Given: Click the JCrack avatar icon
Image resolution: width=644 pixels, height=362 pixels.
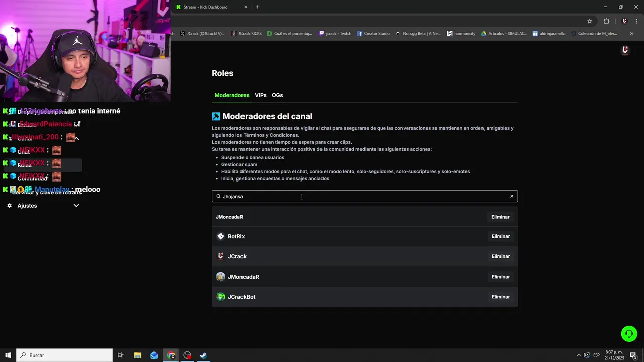Looking at the screenshot, I should click(x=220, y=256).
